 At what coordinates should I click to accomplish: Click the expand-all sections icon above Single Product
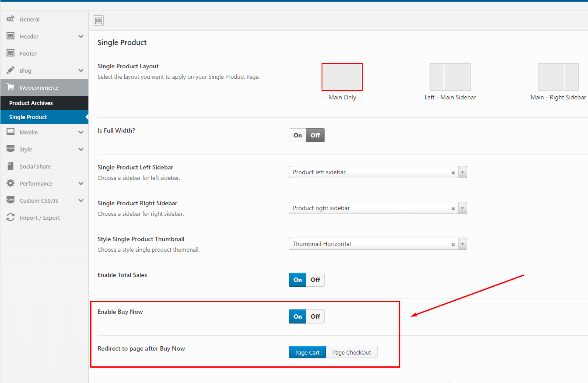pyautogui.click(x=98, y=21)
